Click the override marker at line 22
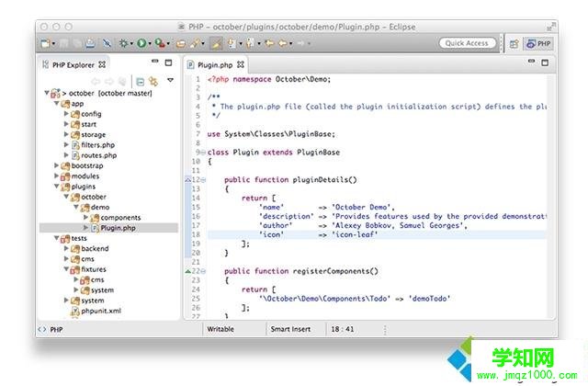 coord(188,271)
